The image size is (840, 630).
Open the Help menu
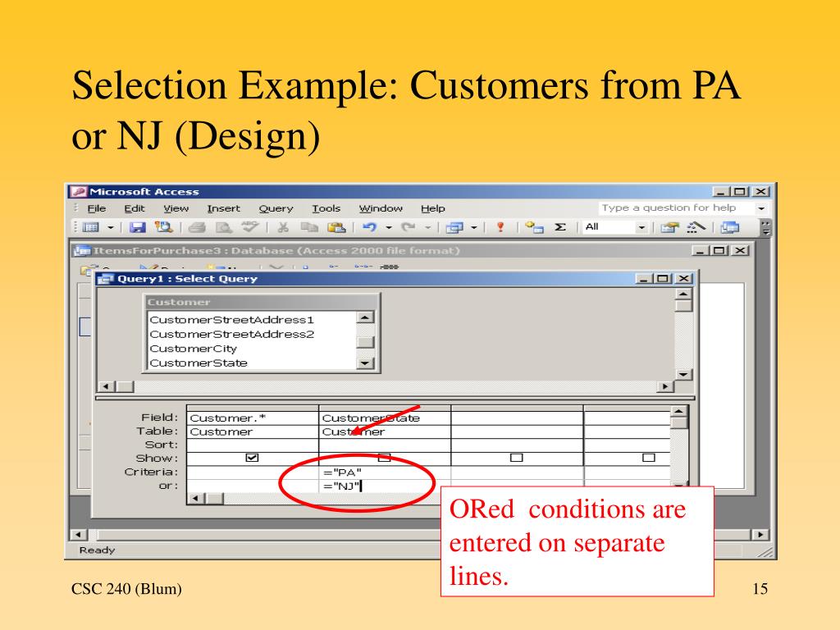(x=433, y=208)
